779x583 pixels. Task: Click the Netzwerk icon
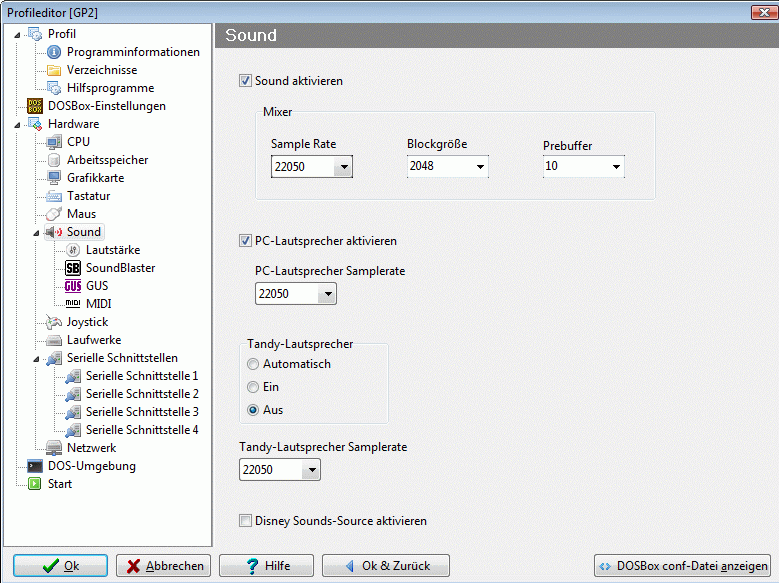[54, 448]
